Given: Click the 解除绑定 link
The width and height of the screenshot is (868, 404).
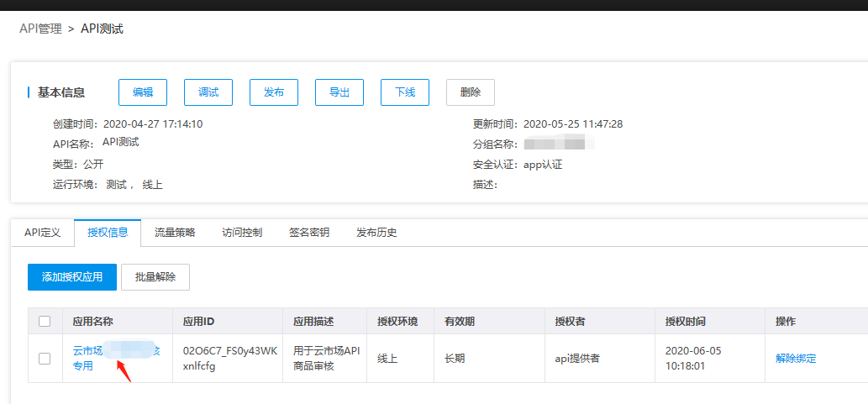Looking at the screenshot, I should pos(796,359).
